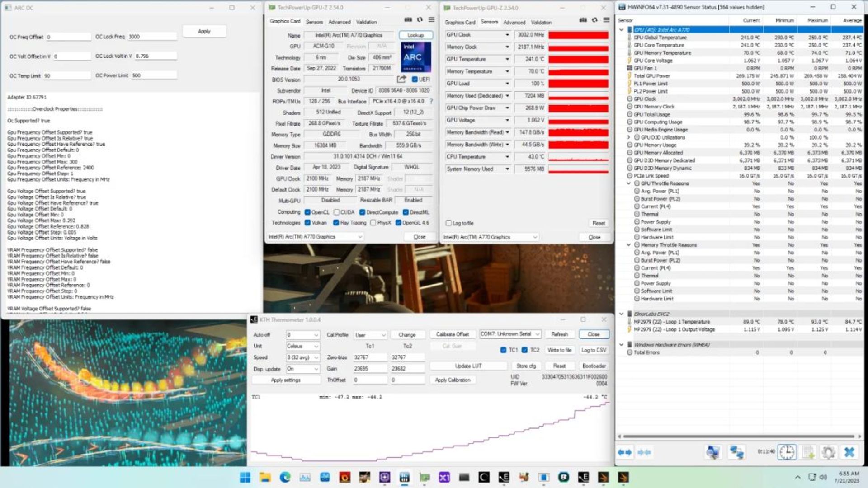The image size is (868, 488).
Task: Open the GPU Clock sensor dropdown arrow
Action: (507, 35)
